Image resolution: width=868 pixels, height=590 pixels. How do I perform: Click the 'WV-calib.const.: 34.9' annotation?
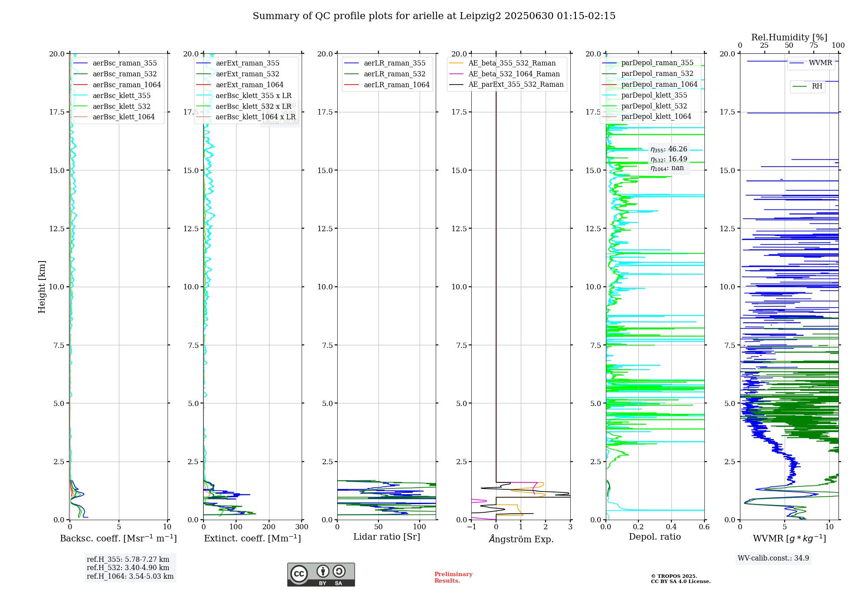773,558
